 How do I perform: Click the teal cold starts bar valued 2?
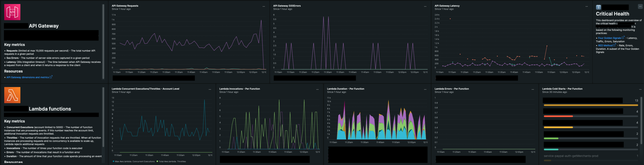(x=551, y=149)
